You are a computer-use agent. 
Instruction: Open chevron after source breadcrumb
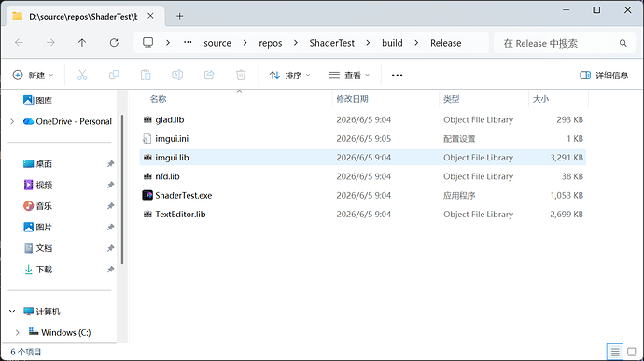point(245,43)
